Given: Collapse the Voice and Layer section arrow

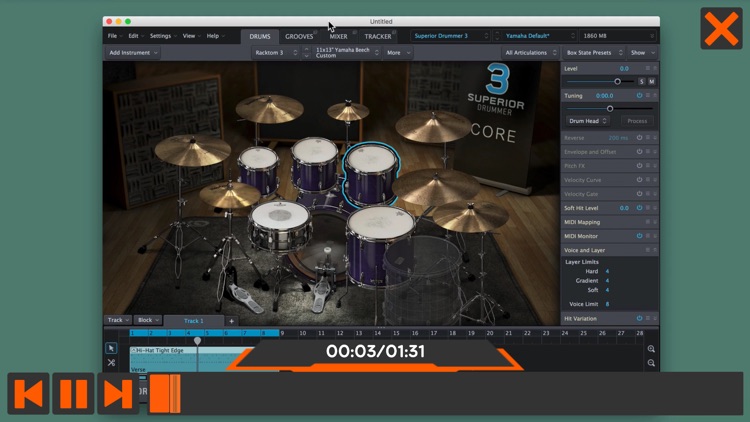Looking at the screenshot, I should point(655,250).
